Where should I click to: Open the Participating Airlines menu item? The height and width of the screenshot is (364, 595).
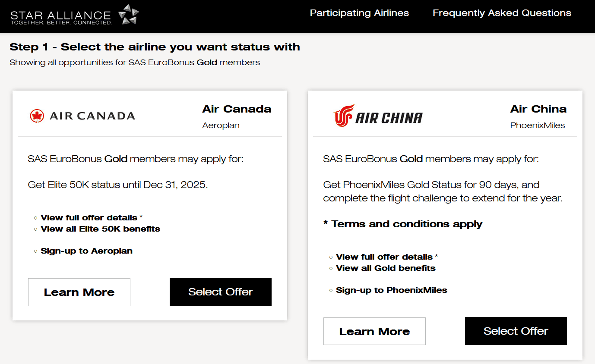click(x=359, y=13)
